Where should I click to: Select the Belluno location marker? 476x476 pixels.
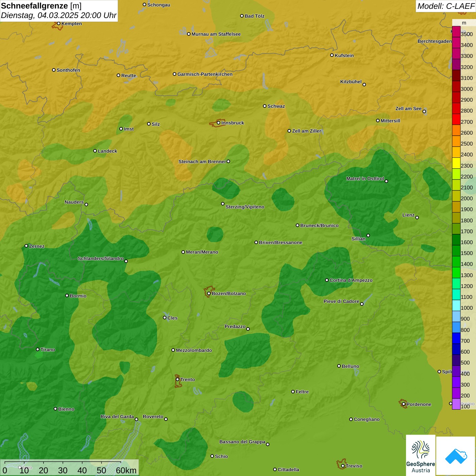[x=339, y=366]
